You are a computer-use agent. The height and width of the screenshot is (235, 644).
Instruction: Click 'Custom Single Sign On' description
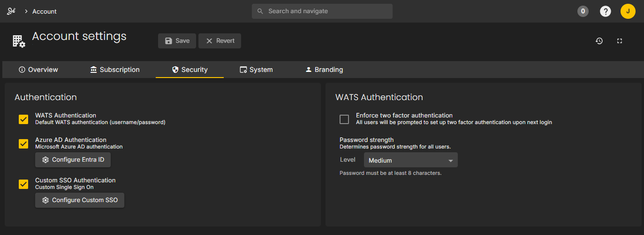64,187
